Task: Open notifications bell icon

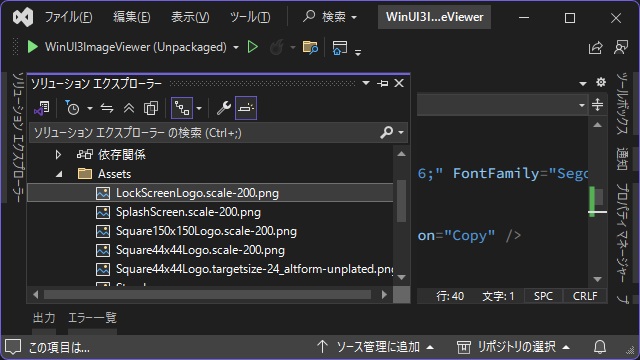Action: 600,347
